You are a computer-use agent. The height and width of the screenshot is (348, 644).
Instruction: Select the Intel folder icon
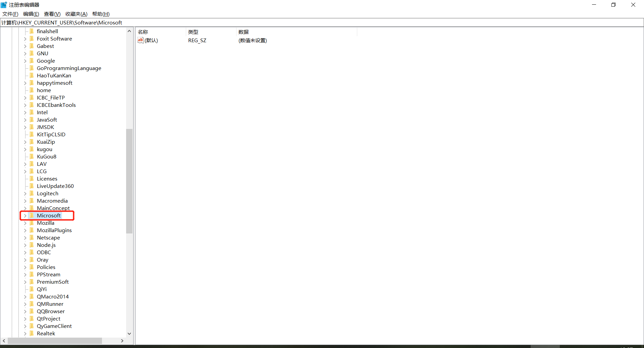pyautogui.click(x=32, y=112)
